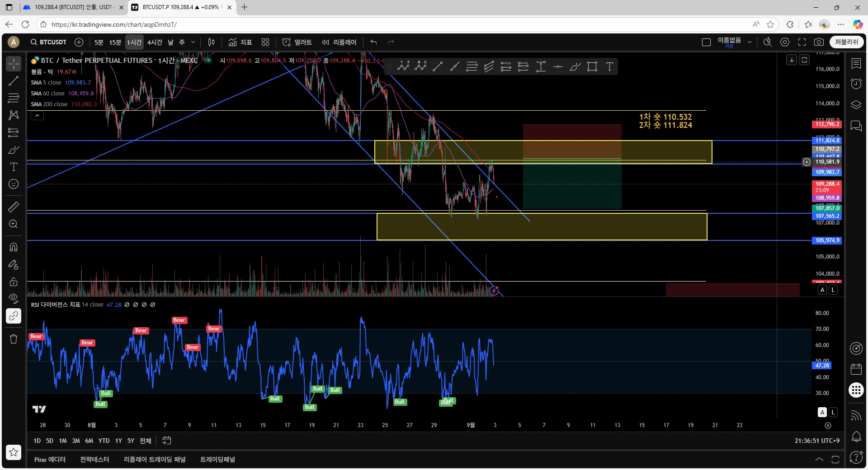Set the date range to YTD
The image size is (868, 470).
(104, 441)
